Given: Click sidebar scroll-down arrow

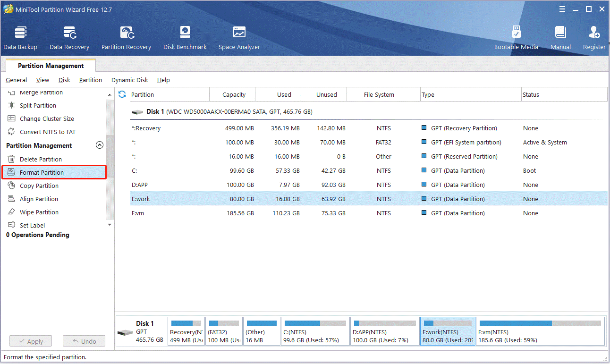Looking at the screenshot, I should coord(110,225).
